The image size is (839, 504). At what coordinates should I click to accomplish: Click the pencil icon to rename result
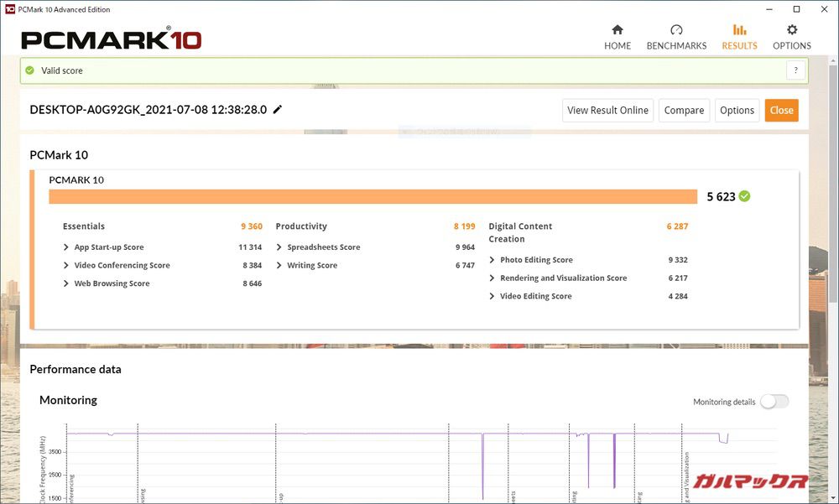point(278,110)
